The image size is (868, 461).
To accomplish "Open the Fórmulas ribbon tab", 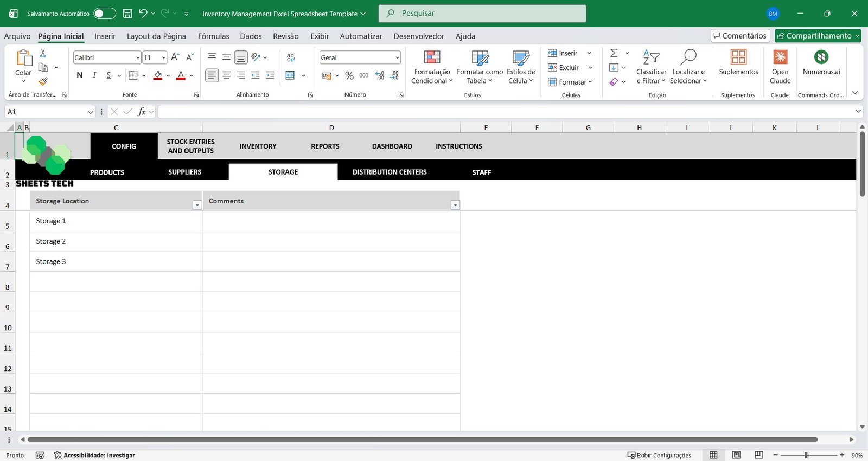I will click(x=213, y=36).
